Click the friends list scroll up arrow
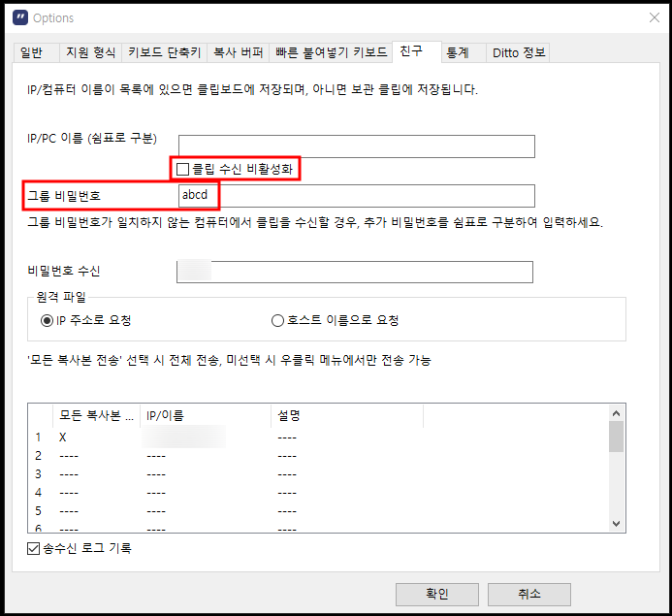The width and height of the screenshot is (672, 616). pos(617,413)
